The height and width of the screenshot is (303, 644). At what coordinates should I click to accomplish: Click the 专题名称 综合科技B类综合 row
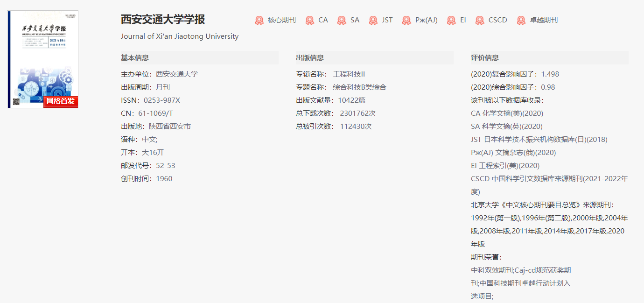[341, 87]
